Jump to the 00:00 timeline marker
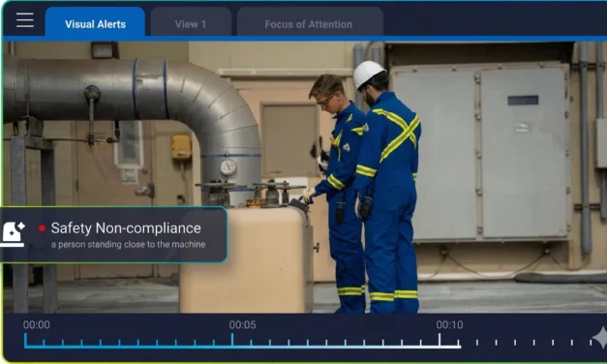This screenshot has width=607, height=364. coord(37,324)
